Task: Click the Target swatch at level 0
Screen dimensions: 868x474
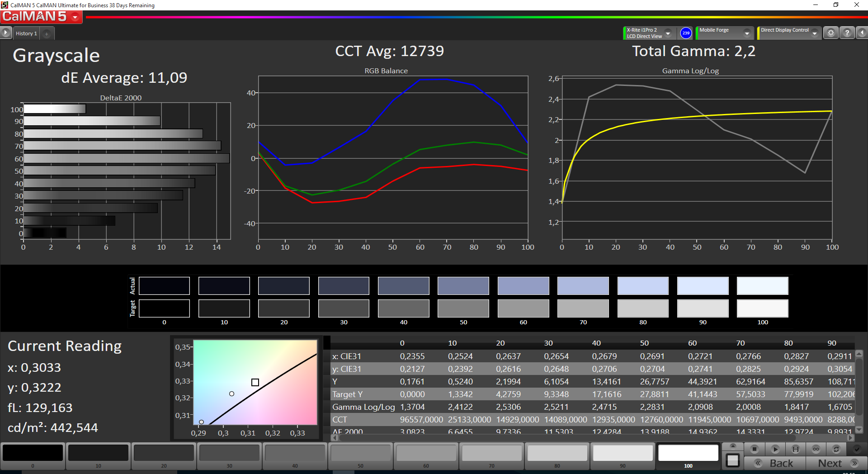Action: (x=164, y=308)
